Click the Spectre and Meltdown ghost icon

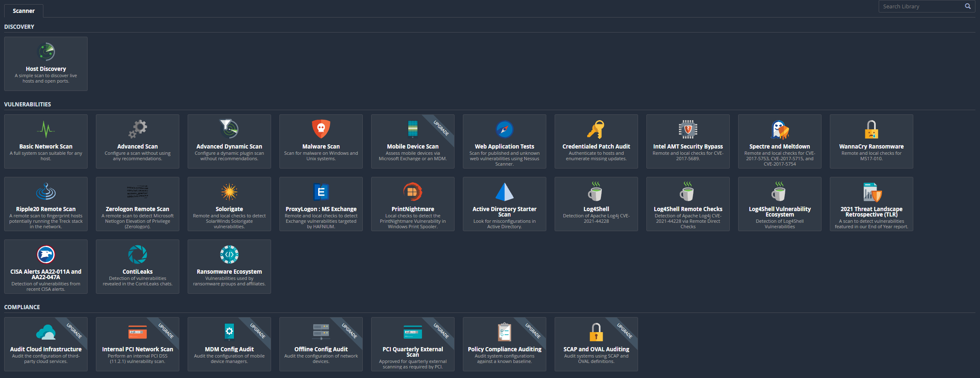pyautogui.click(x=780, y=129)
